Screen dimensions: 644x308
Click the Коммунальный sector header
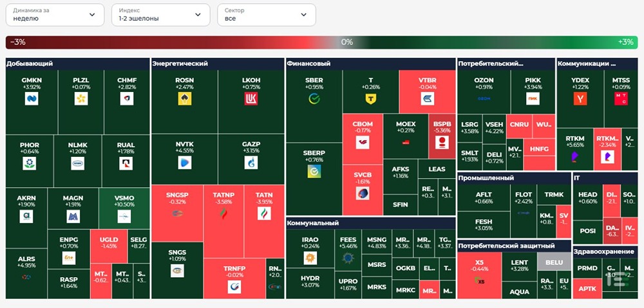click(x=371, y=222)
